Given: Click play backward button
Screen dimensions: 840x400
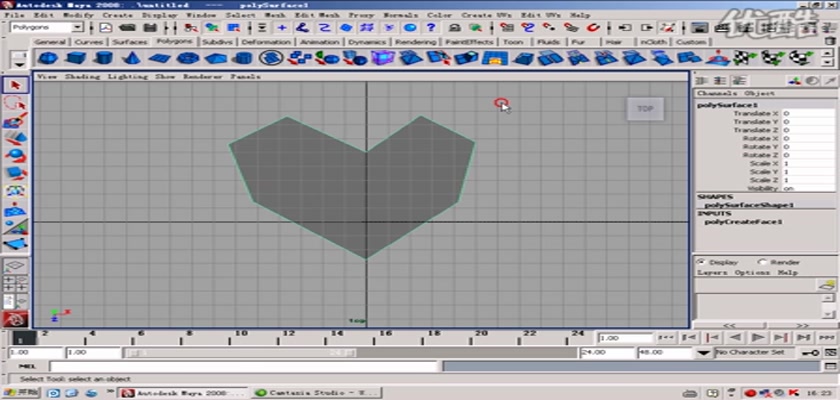Looking at the screenshot, I should point(736,337).
